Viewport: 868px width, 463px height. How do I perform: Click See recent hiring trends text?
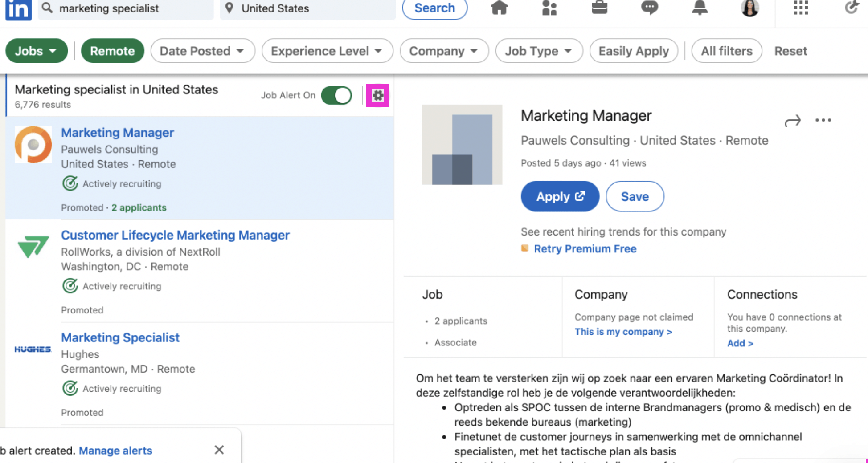click(x=623, y=232)
